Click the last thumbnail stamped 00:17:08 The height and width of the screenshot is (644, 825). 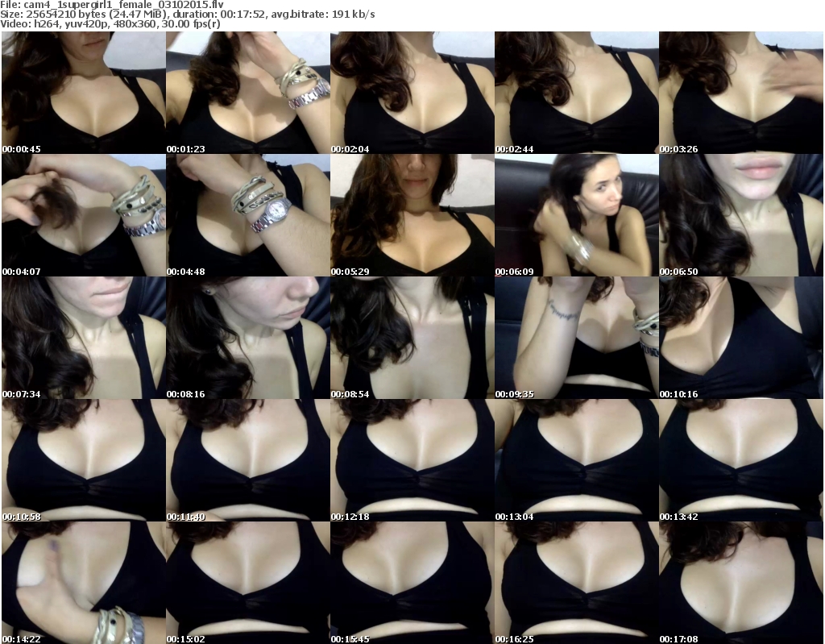[x=741, y=583]
